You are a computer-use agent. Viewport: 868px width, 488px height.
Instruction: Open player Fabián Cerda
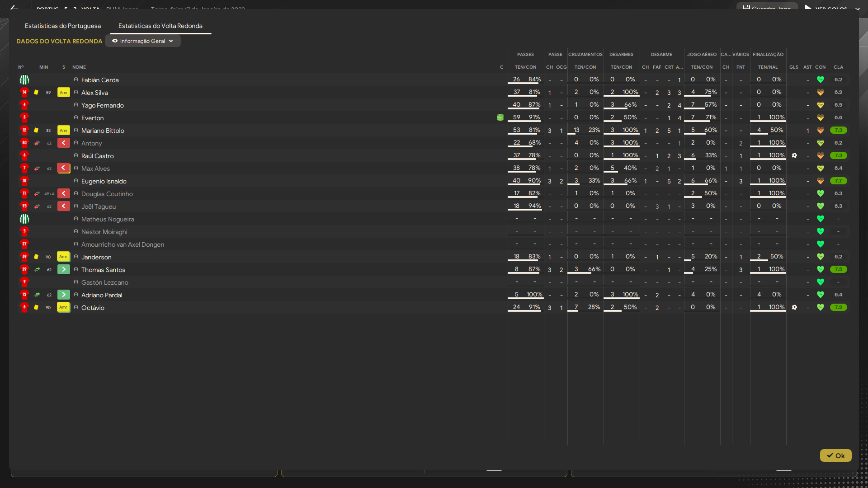tap(100, 80)
